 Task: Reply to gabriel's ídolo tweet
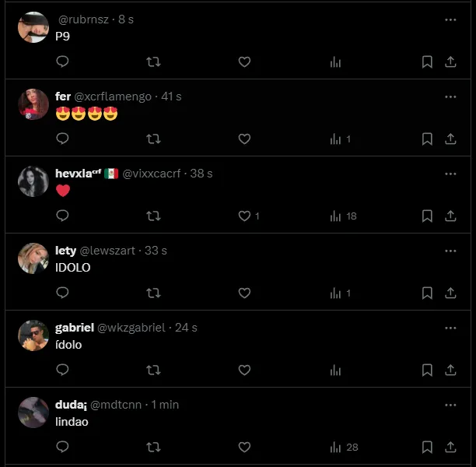(x=62, y=370)
